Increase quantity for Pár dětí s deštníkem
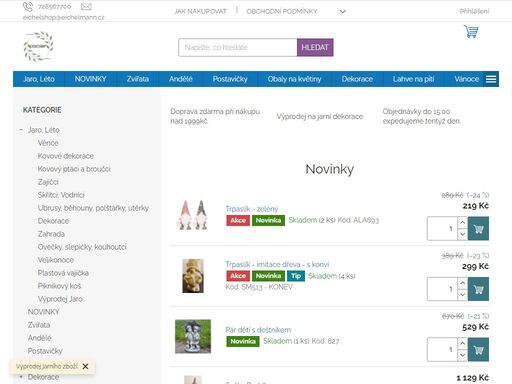This screenshot has height=384, width=512. coord(462,343)
